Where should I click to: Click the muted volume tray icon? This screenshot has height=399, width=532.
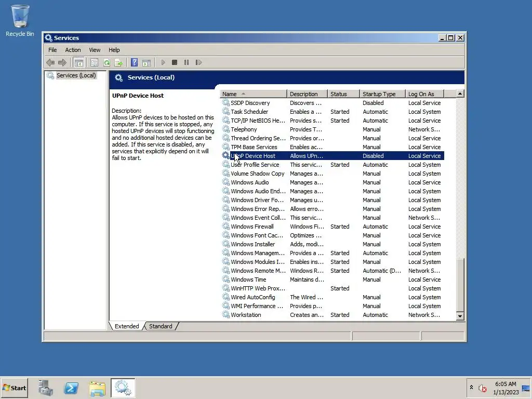coord(482,388)
